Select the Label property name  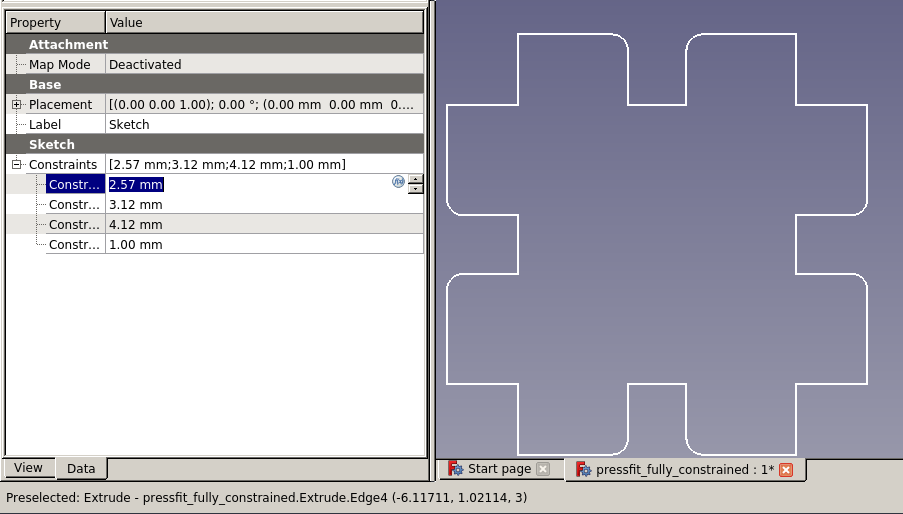(45, 124)
